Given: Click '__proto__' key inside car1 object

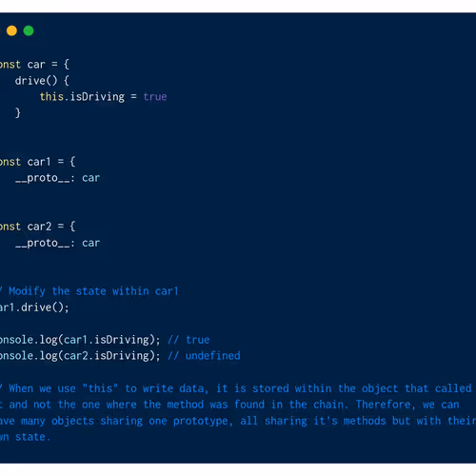Looking at the screenshot, I should 42,178.
